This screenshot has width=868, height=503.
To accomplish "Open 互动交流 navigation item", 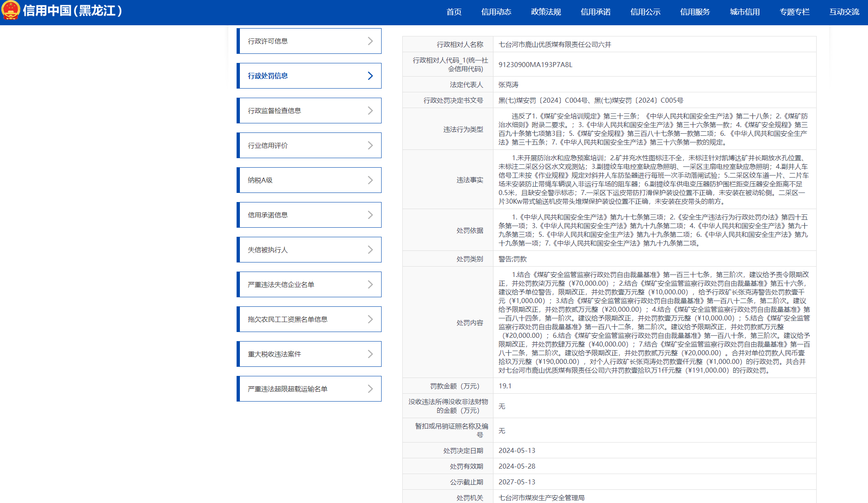I will tap(844, 12).
